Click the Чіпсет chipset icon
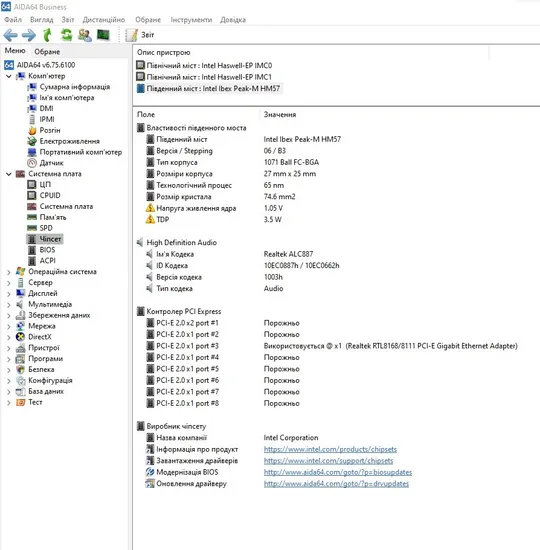The image size is (540, 550). (32, 239)
